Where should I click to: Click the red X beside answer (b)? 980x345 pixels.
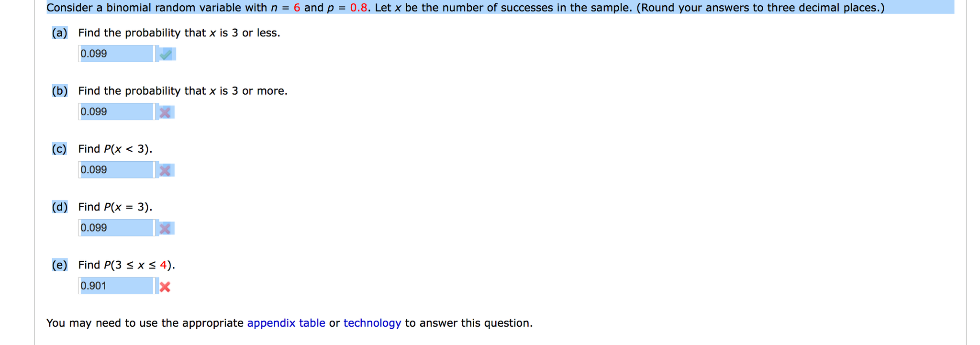coord(165,112)
